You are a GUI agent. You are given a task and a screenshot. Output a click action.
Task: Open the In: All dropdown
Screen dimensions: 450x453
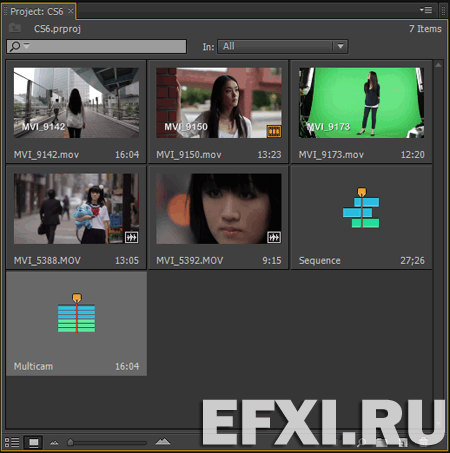click(283, 46)
